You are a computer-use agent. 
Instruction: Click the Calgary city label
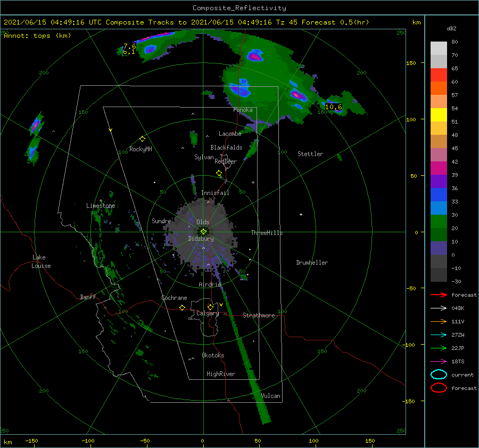tap(208, 313)
